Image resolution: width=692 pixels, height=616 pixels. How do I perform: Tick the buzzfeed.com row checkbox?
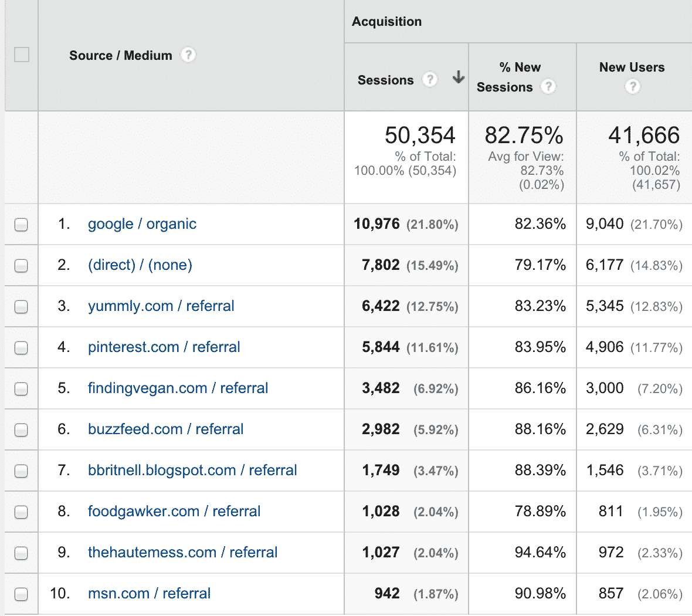[x=21, y=430]
